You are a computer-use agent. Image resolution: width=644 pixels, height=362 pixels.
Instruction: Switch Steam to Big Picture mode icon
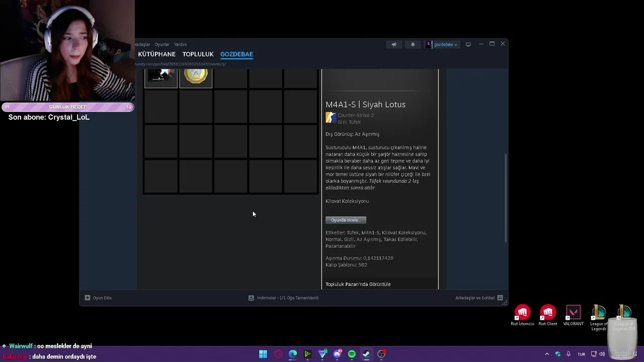click(468, 44)
